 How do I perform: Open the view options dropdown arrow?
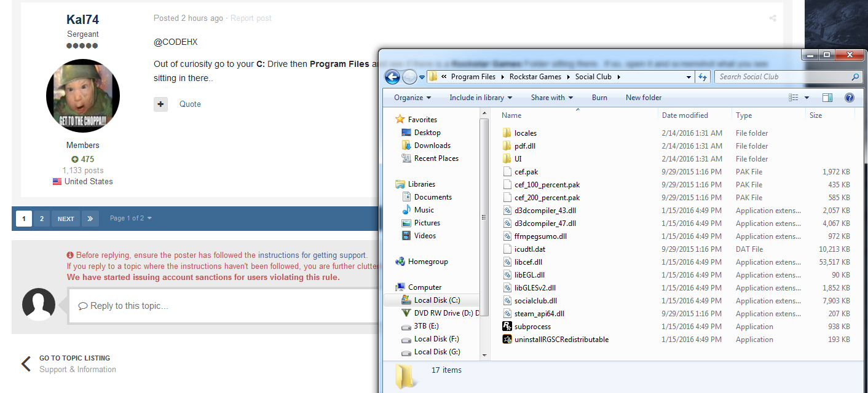pyautogui.click(x=807, y=98)
